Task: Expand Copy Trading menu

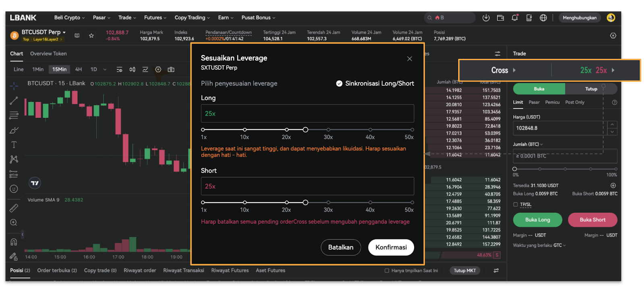Action: [192, 18]
